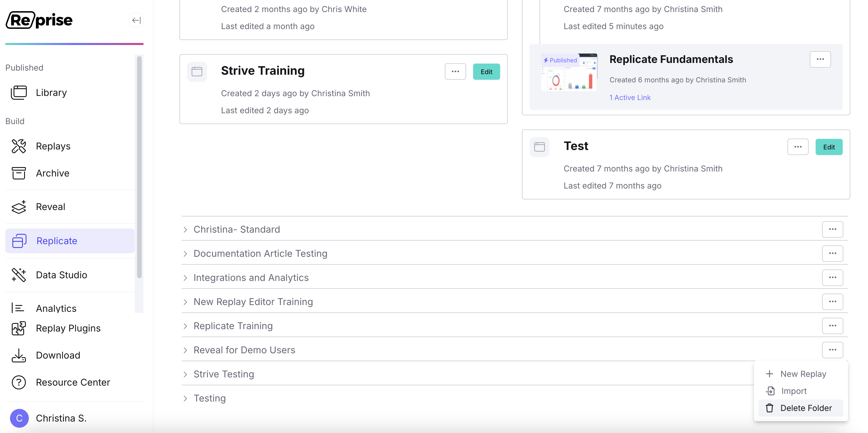Click the Strive Training window icon
Screen dimensions: 868x433
click(197, 71)
